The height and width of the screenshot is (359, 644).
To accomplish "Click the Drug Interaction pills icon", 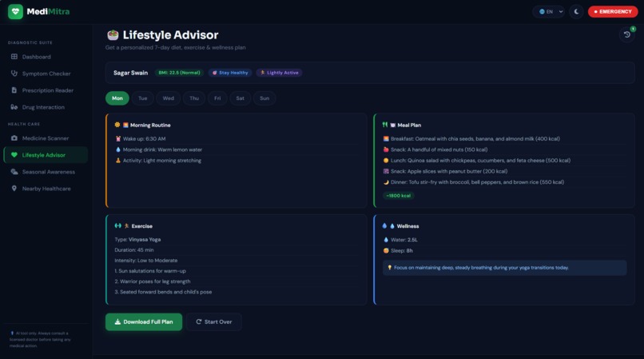I will pos(14,107).
